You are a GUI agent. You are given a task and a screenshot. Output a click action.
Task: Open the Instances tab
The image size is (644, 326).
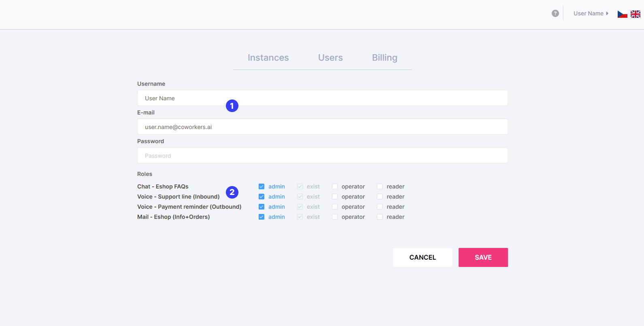[268, 58]
